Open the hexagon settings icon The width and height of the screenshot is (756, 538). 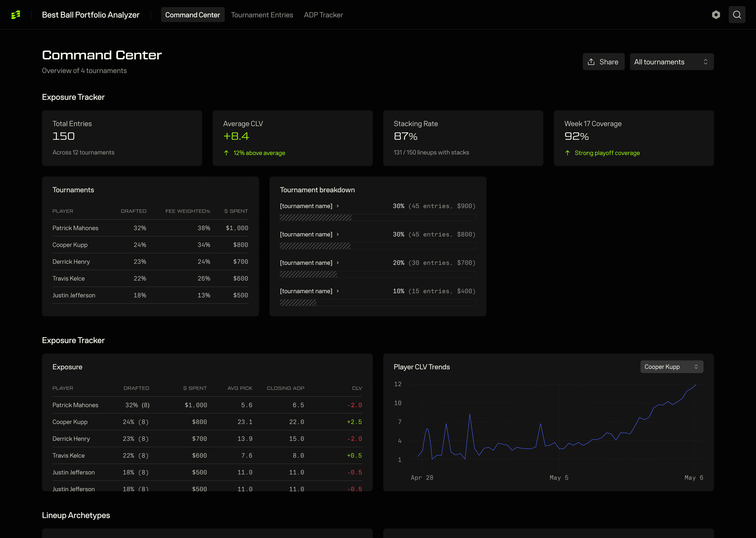tap(716, 14)
